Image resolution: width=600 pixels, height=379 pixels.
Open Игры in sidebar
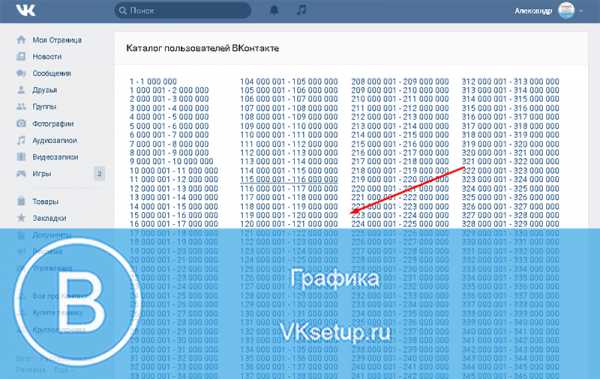tap(42, 173)
